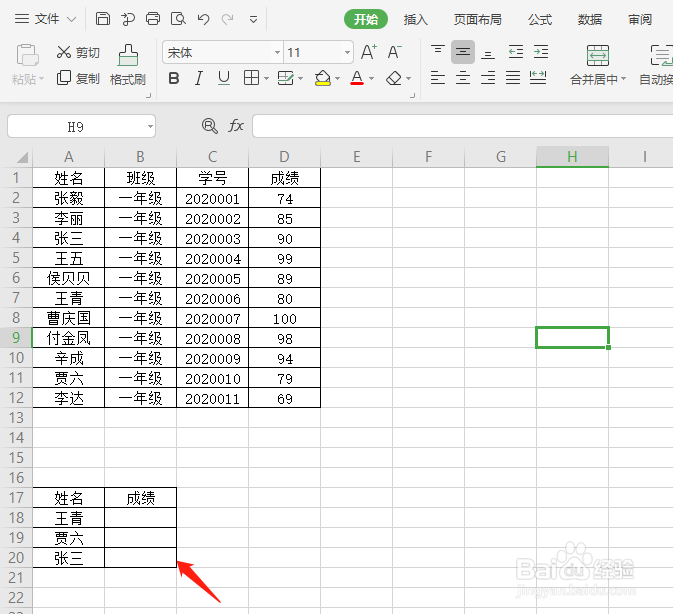Expand the font color dropdown arrow
The image size is (673, 614).
pos(371,79)
